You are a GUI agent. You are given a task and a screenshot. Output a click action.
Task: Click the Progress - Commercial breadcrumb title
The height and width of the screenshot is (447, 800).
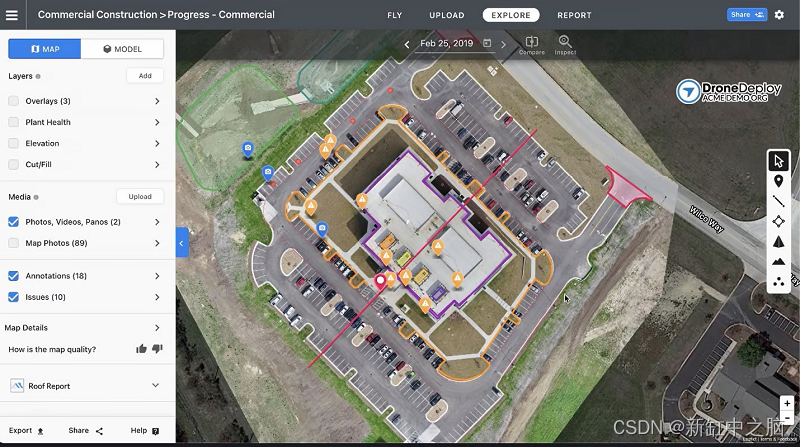pos(221,15)
